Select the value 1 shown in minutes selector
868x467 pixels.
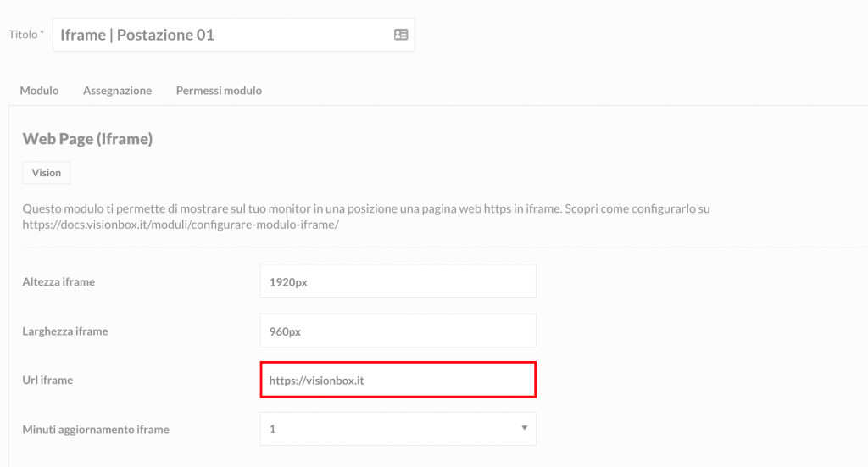click(272, 429)
